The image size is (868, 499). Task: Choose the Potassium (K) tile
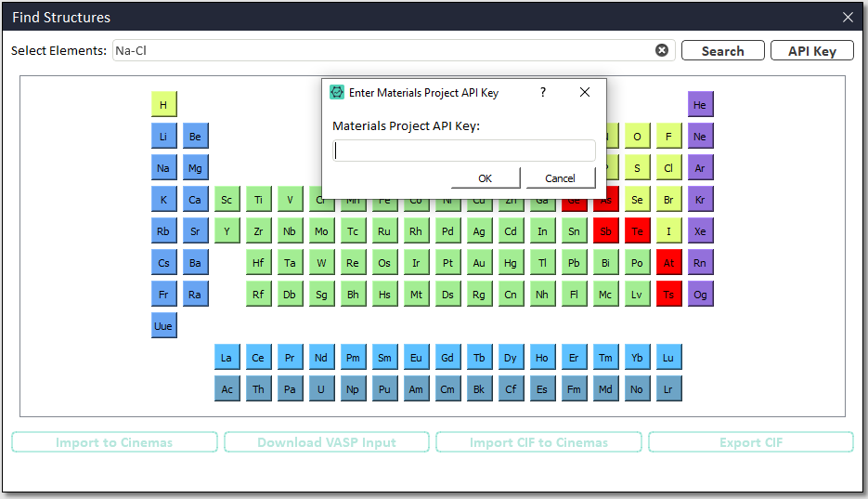click(x=164, y=199)
